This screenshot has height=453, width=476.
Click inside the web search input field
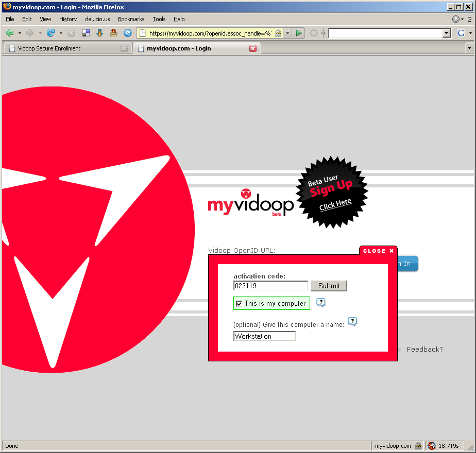pos(386,33)
